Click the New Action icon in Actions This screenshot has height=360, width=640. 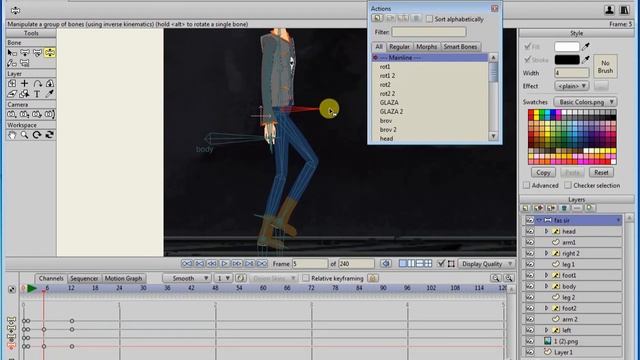coord(377,19)
